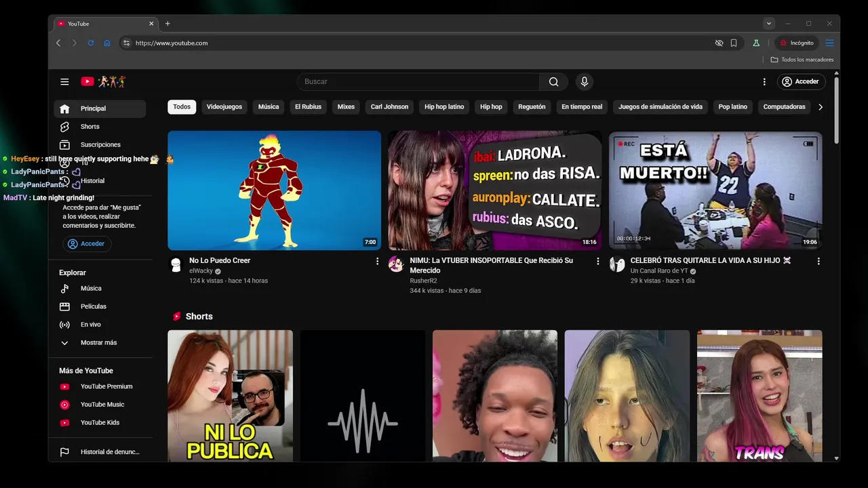The image size is (868, 488).
Task: Select the Computadoras filter chip
Action: click(x=785, y=107)
